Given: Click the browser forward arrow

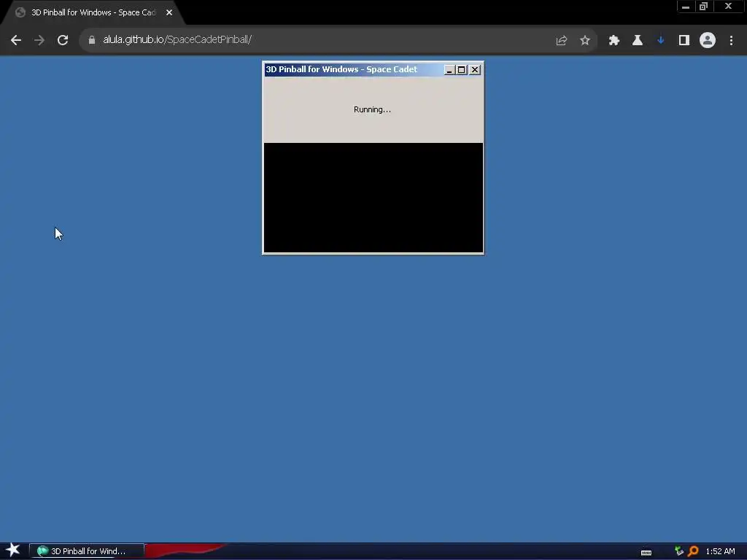Looking at the screenshot, I should pyautogui.click(x=39, y=40).
